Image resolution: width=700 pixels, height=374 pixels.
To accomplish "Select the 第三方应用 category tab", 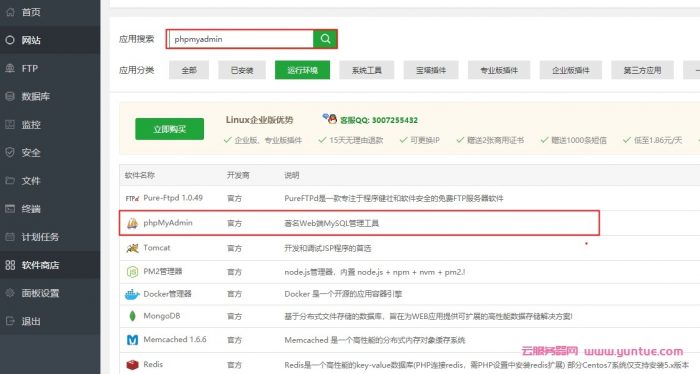I will 642,70.
